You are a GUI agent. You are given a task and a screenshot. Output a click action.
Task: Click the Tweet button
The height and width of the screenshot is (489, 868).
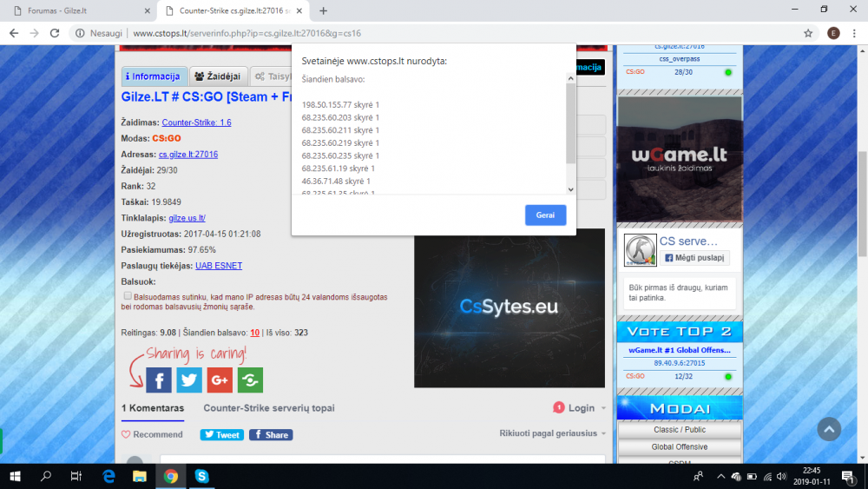(x=222, y=435)
